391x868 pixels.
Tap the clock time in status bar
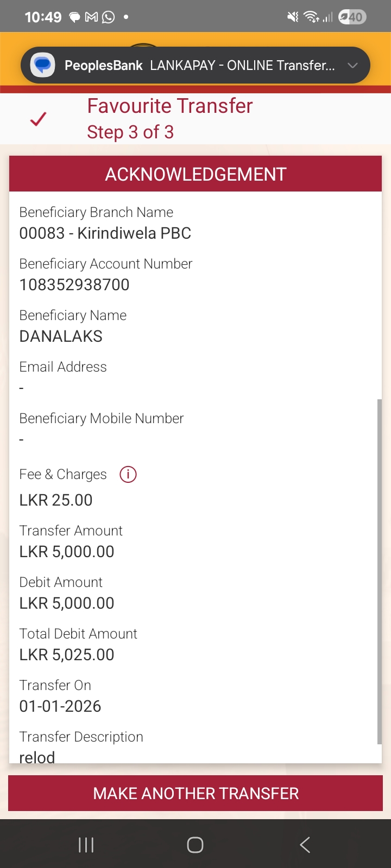[x=43, y=17]
